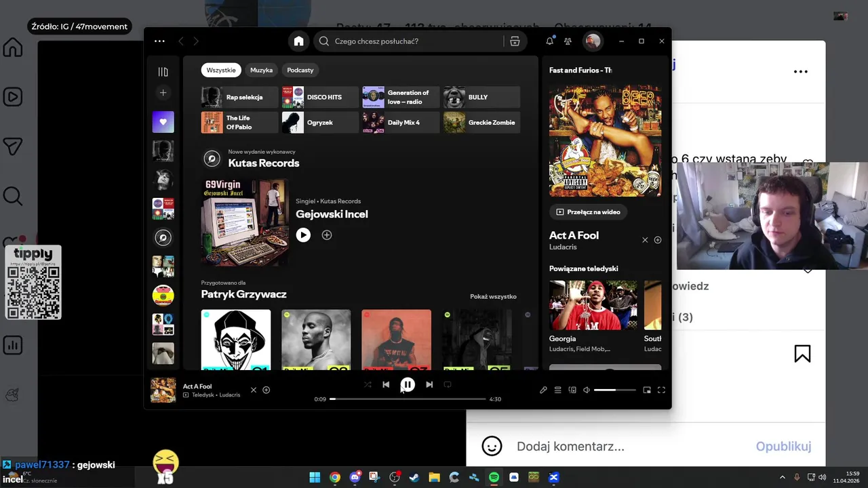Open Act A Fool album cover in side panel
868x488 pixels.
tap(605, 141)
